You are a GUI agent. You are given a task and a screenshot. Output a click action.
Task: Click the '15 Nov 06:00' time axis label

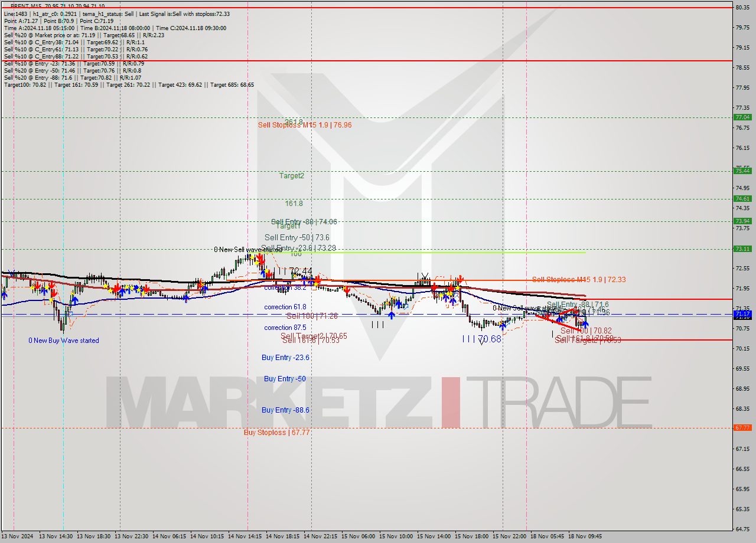click(359, 537)
